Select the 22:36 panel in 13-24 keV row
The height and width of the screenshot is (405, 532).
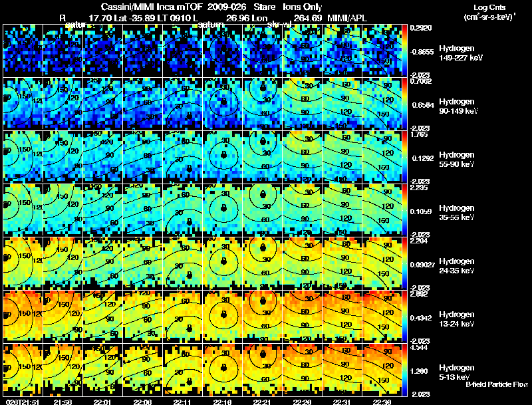point(382,317)
